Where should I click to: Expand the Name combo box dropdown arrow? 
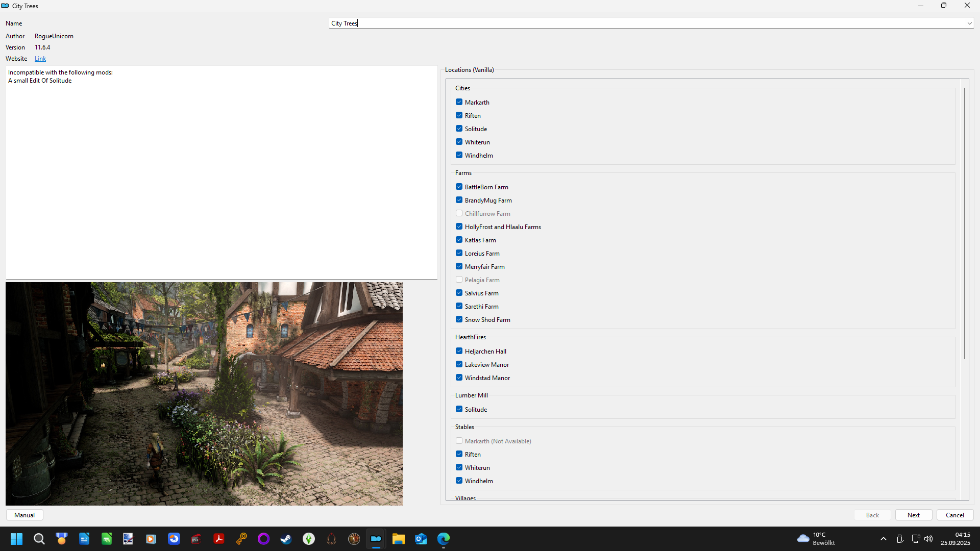tap(969, 23)
